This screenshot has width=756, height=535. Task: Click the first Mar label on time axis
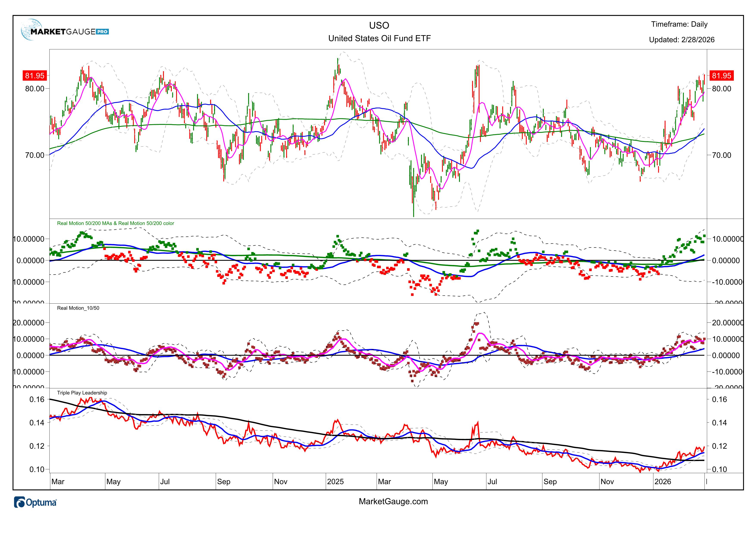[x=58, y=482]
